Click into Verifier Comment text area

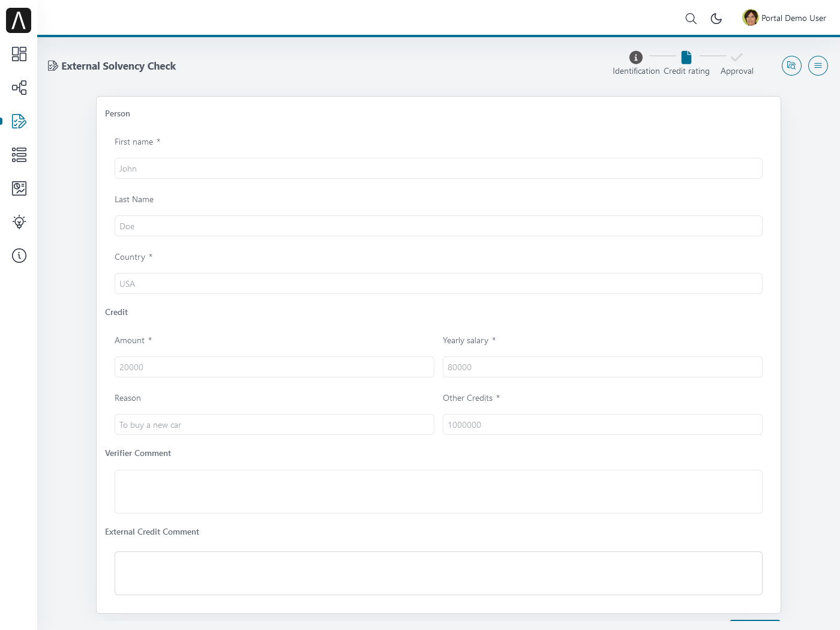(438, 492)
